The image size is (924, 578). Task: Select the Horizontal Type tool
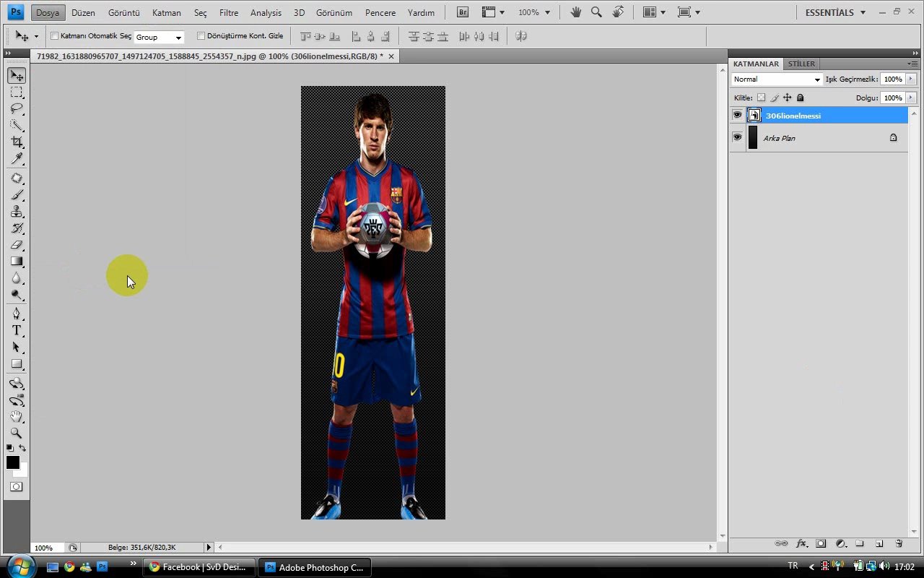(17, 330)
